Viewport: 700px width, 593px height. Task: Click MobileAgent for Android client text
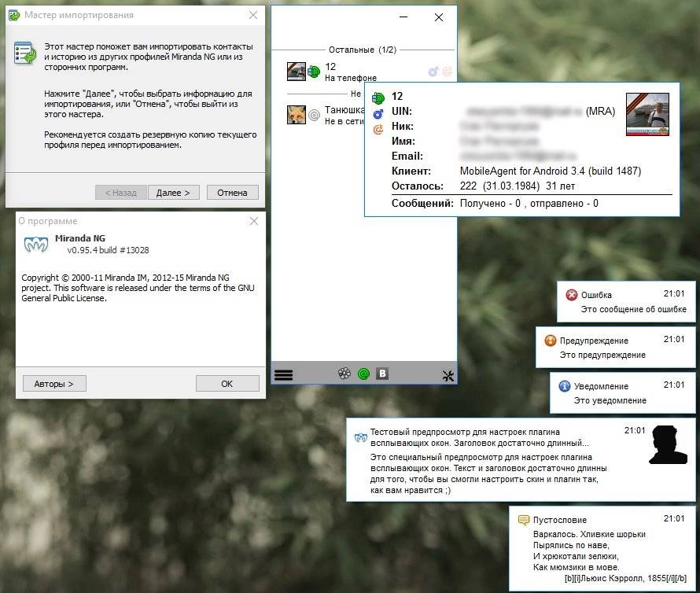point(551,171)
